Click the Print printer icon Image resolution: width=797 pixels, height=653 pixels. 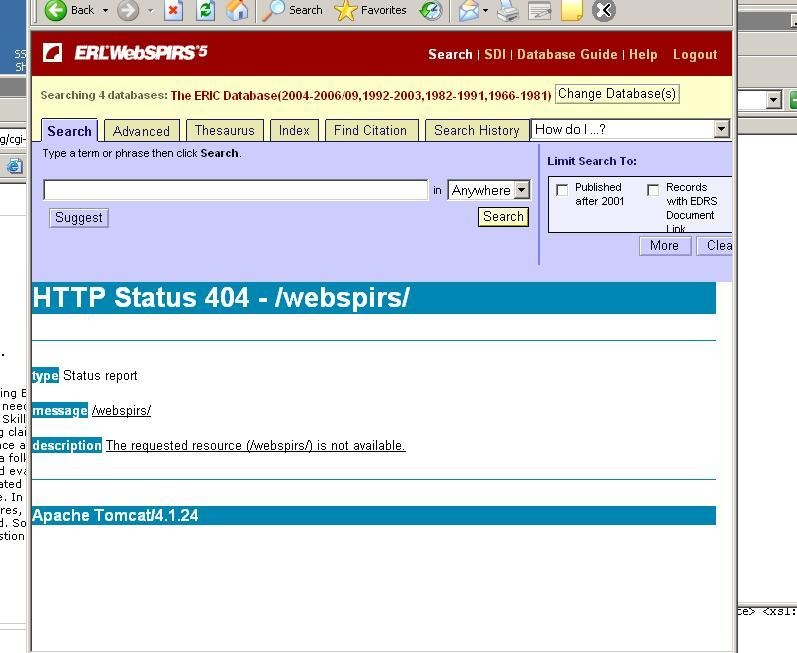(x=508, y=10)
